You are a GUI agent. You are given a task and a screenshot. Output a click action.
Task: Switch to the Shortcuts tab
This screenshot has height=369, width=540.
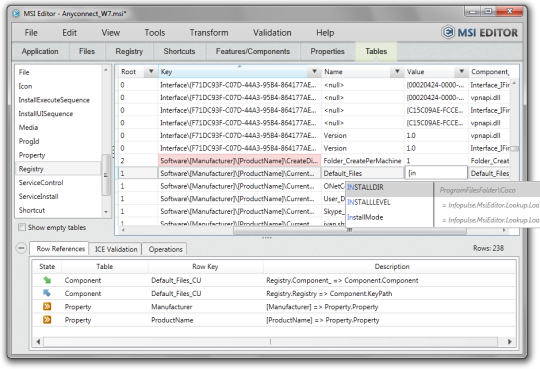(179, 51)
